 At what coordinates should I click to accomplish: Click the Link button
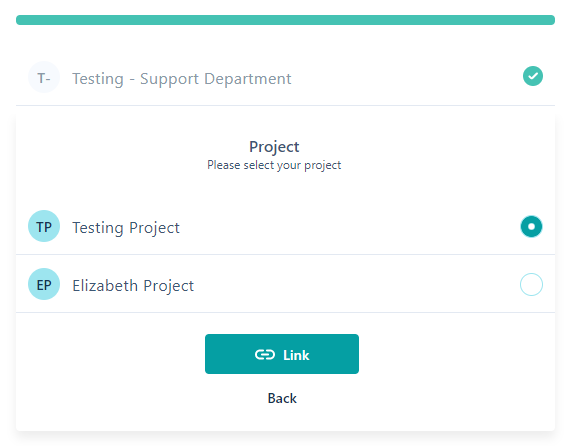[x=282, y=354]
